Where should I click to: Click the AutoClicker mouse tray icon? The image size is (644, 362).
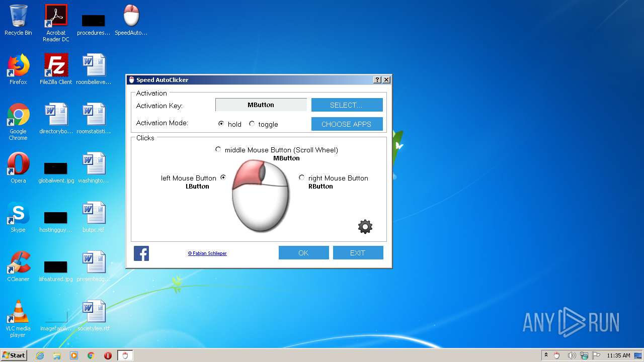(557, 355)
